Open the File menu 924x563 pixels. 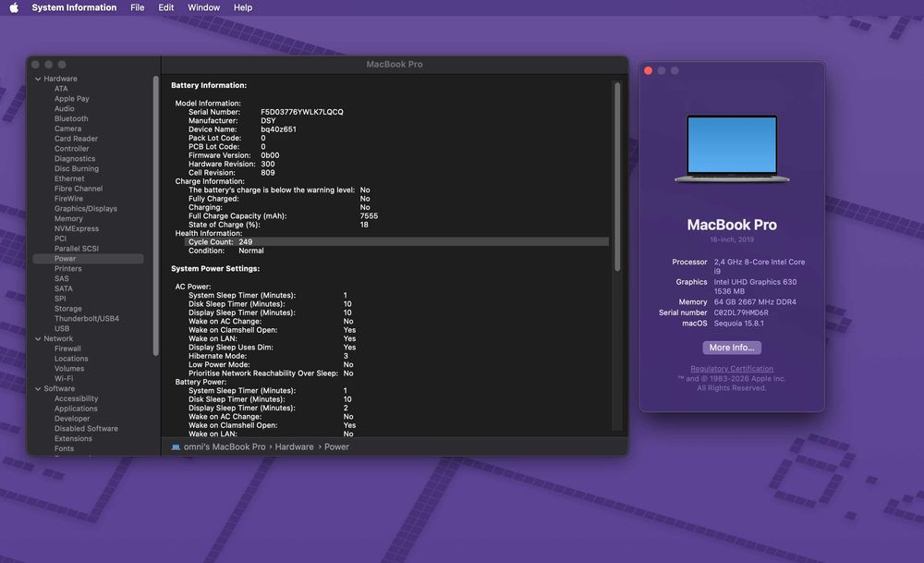(x=138, y=7)
